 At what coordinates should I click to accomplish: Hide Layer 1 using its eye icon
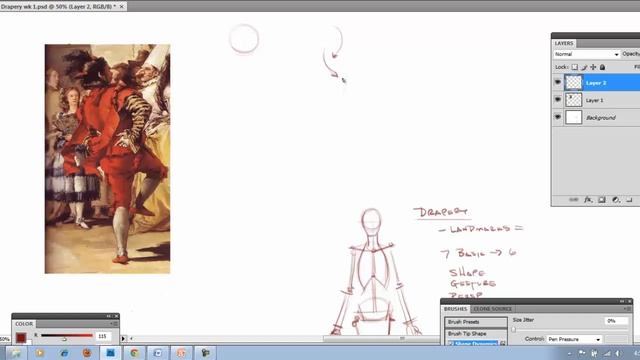(558, 100)
